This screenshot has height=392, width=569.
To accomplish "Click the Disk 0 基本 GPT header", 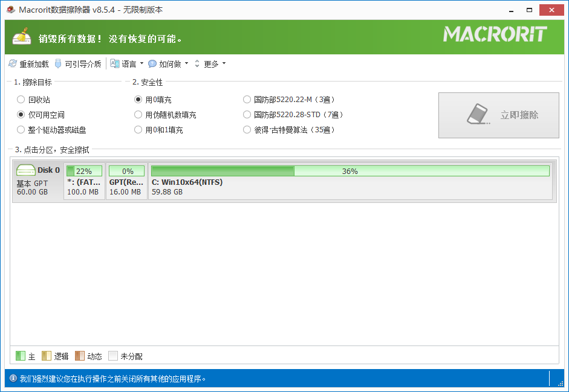I will click(37, 181).
